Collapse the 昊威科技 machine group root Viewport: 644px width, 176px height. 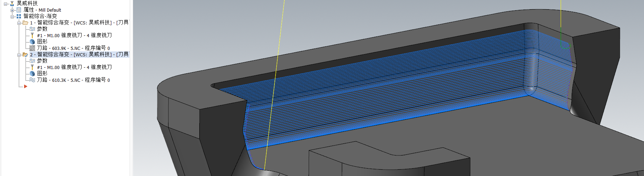coord(5,4)
